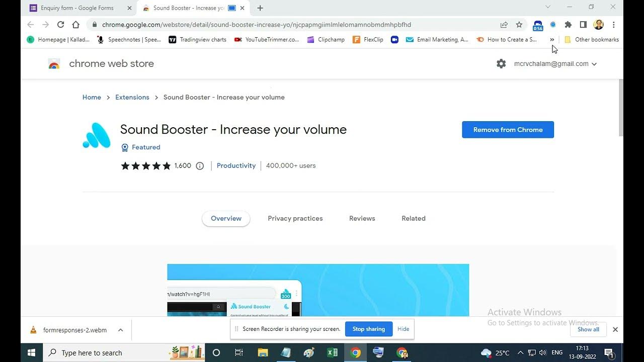This screenshot has width=644, height=362.
Task: Open the browser home page icon
Action: tap(75, 25)
